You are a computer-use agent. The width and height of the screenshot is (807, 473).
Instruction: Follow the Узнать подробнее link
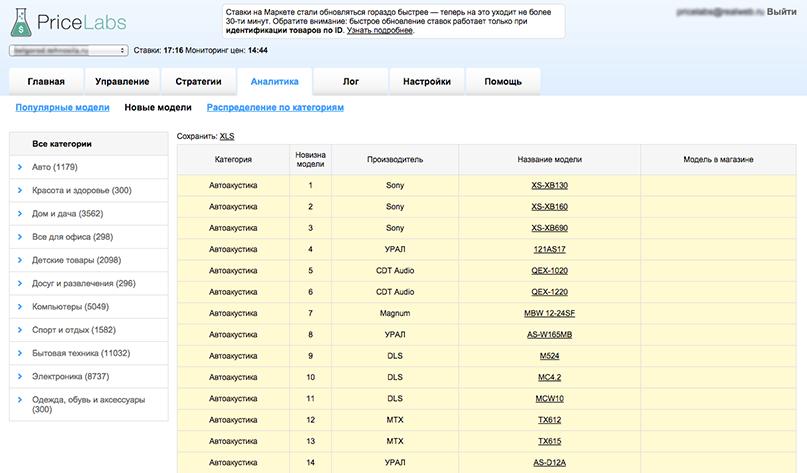coord(379,30)
